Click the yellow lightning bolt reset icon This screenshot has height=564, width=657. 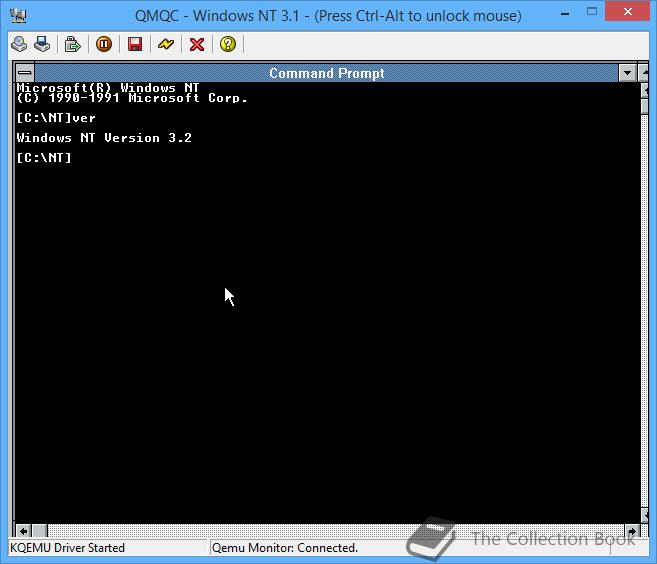(x=166, y=44)
